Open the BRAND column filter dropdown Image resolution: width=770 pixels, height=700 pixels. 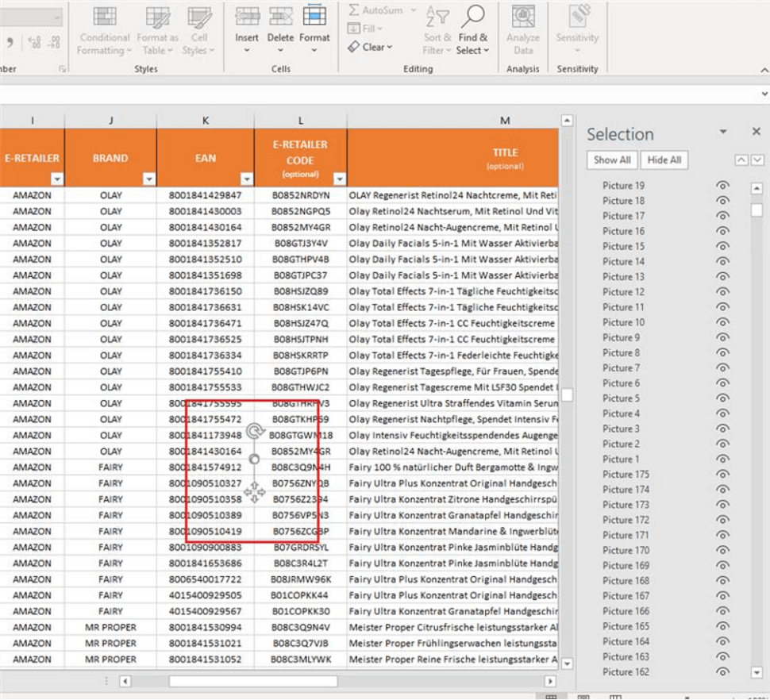tap(148, 180)
